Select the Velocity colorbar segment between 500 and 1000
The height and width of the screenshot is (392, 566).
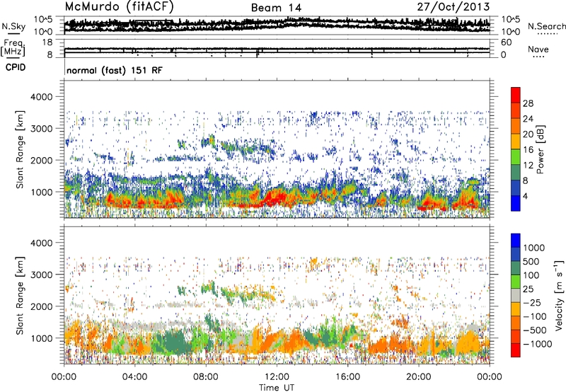[516, 254]
